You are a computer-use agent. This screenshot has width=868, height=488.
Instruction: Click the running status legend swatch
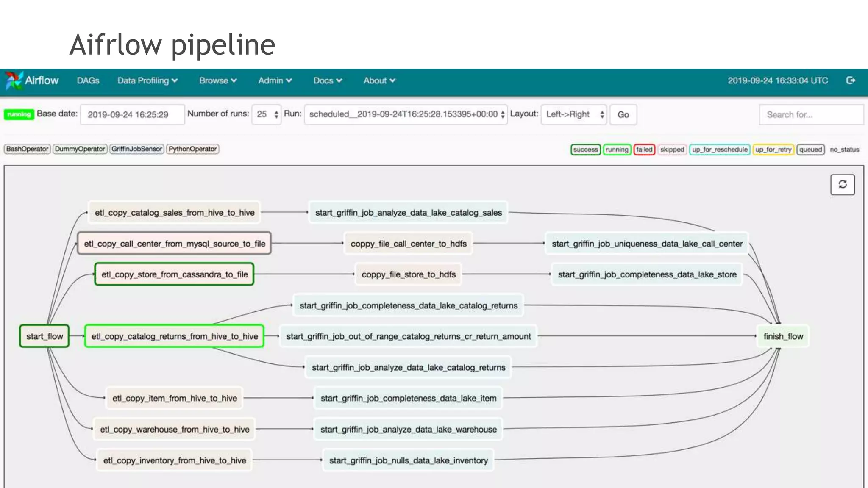[x=617, y=150]
